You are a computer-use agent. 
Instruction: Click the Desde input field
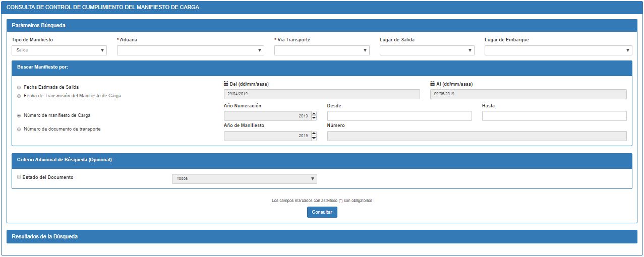point(399,116)
